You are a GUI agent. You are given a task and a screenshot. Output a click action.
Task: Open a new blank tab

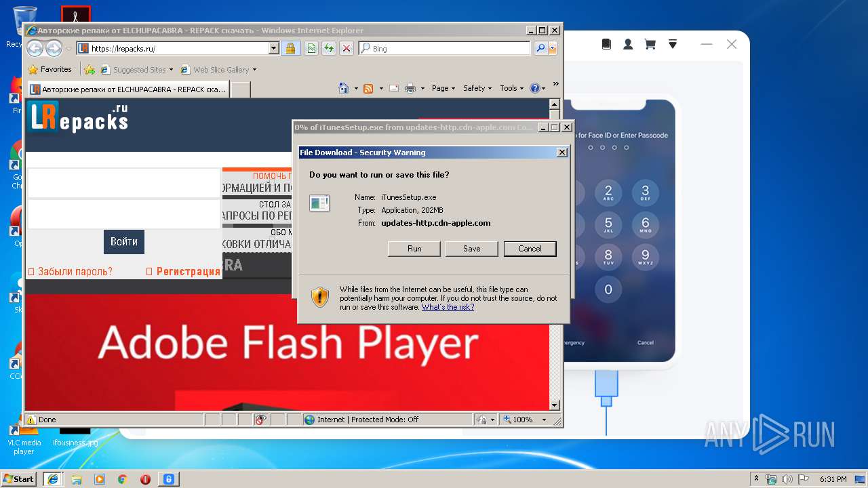241,89
